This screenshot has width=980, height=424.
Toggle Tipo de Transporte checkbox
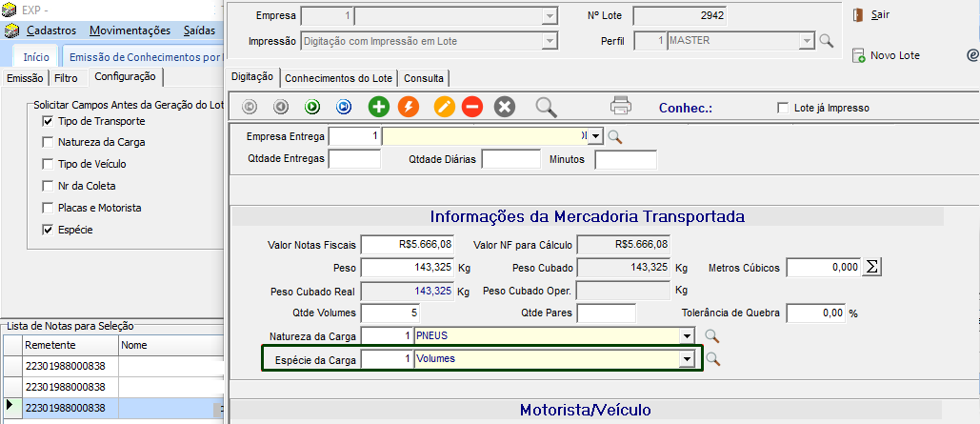48,121
